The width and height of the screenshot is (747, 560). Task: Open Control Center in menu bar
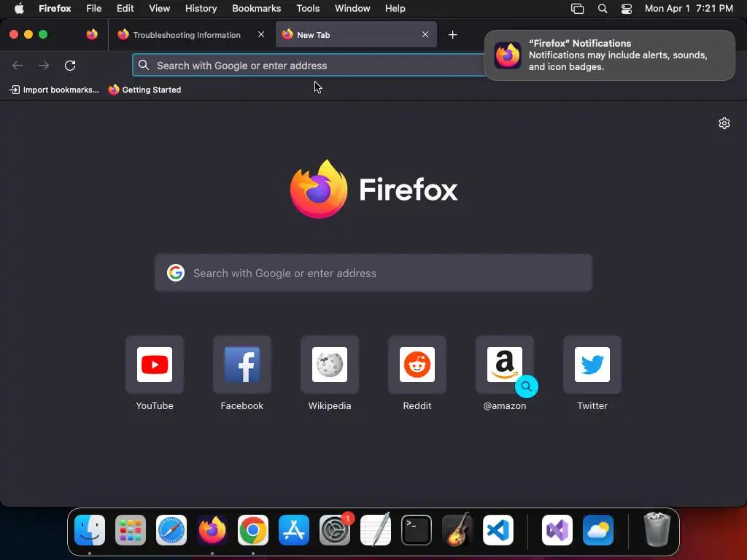click(x=627, y=9)
